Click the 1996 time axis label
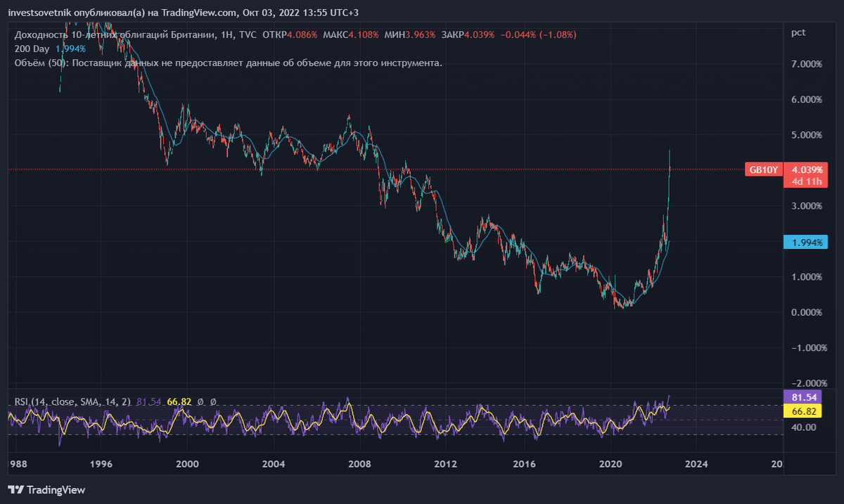The width and height of the screenshot is (844, 504). click(x=101, y=464)
